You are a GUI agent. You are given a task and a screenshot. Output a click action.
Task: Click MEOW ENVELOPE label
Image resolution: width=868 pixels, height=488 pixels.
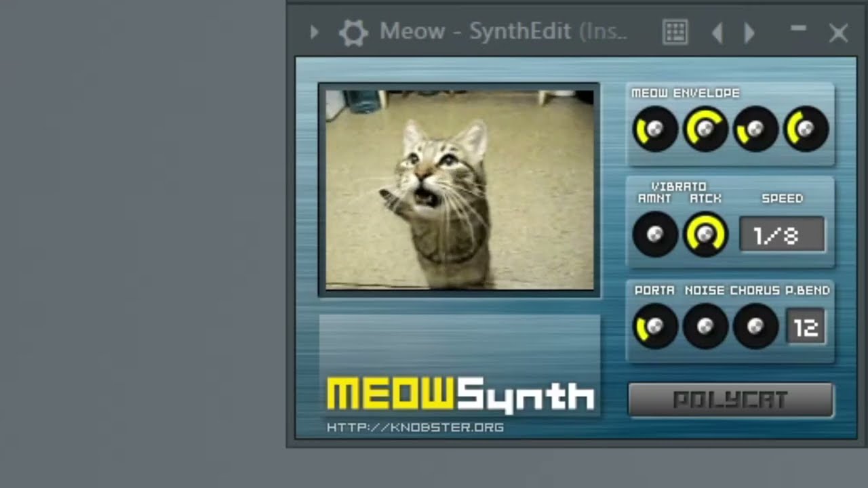coord(686,93)
